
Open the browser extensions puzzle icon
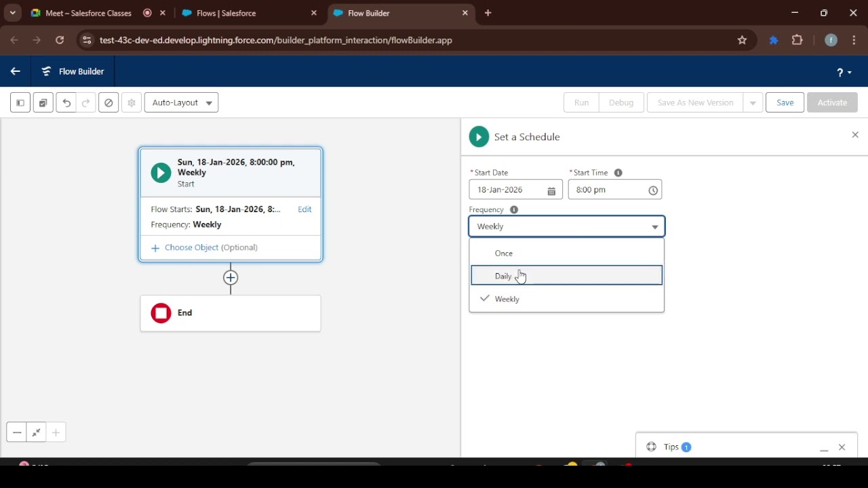pos(797,41)
